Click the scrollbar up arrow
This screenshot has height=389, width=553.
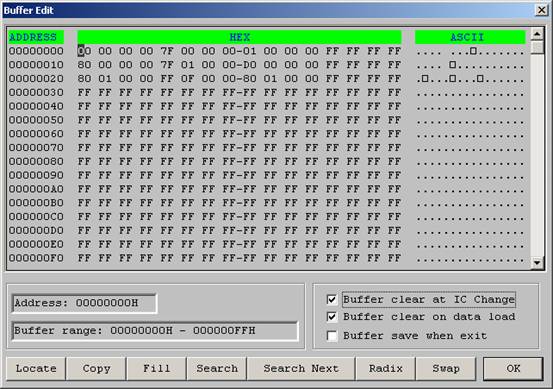point(537,34)
